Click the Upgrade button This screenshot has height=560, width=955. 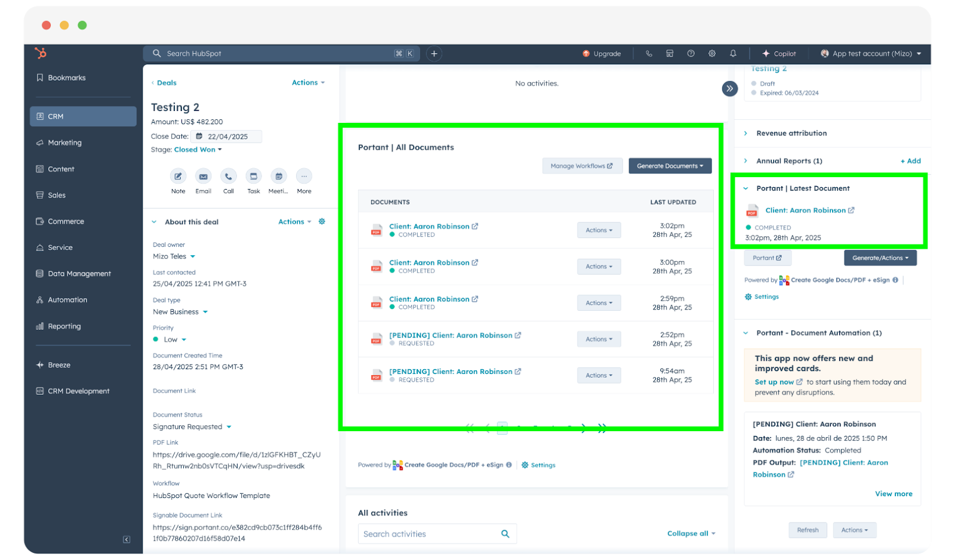[x=602, y=54]
